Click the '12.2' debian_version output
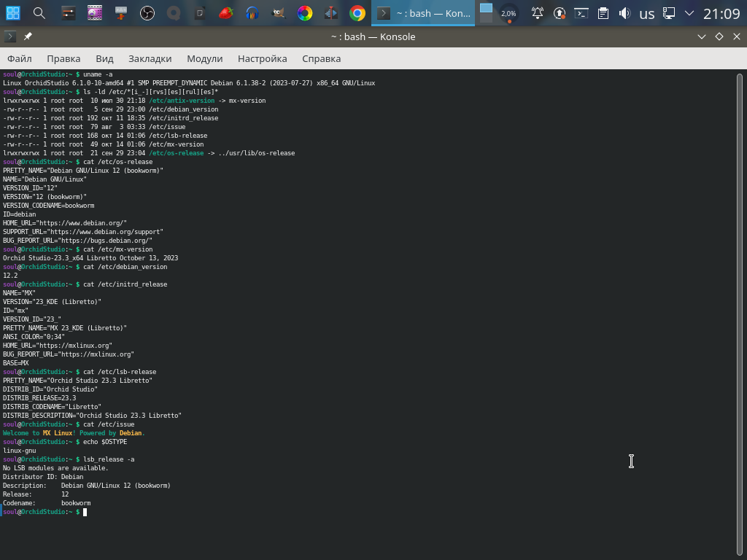 coord(10,276)
